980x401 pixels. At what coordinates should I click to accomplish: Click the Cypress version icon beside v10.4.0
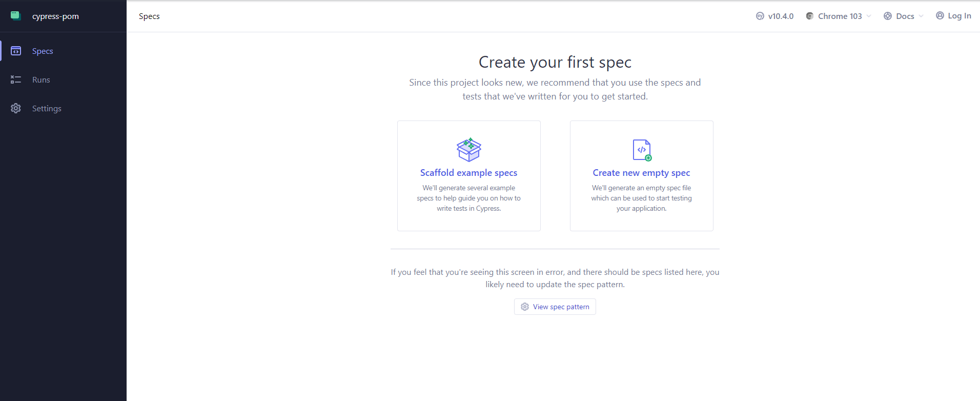click(760, 16)
